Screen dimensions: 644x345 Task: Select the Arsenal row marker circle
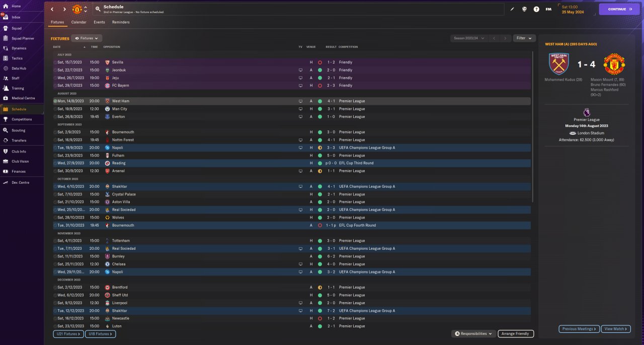[x=55, y=171]
